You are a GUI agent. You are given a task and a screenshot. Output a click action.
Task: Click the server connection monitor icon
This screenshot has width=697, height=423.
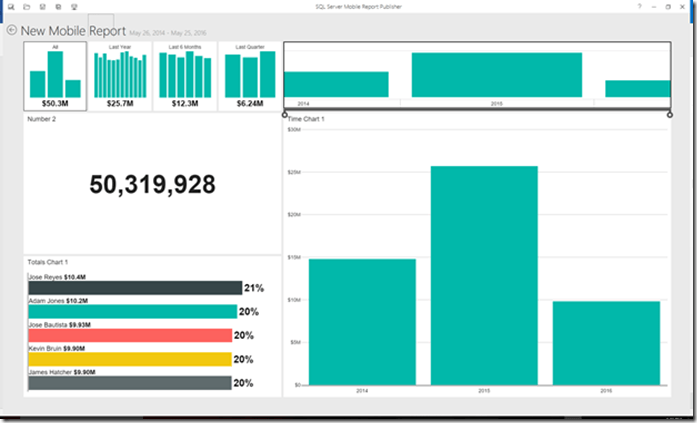[74, 7]
